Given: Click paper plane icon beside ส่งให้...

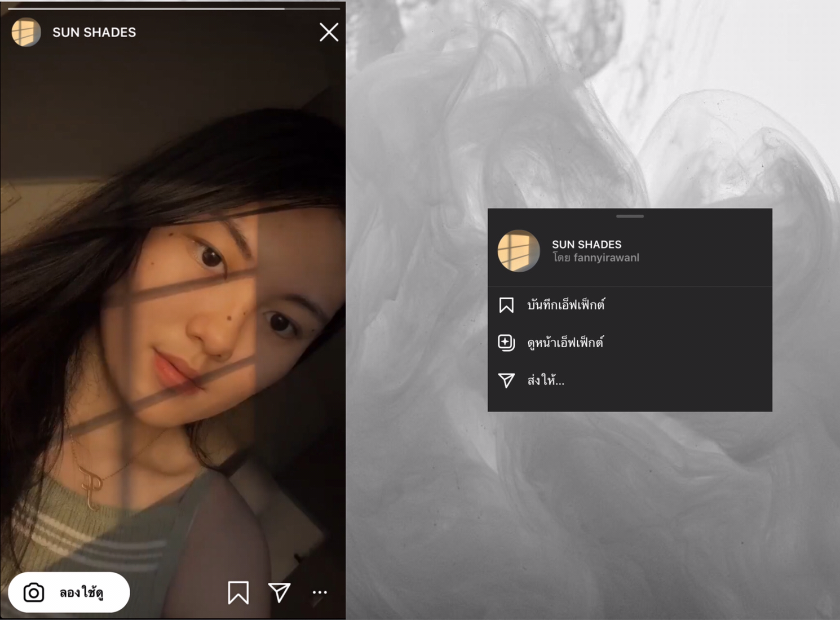Looking at the screenshot, I should pyautogui.click(x=506, y=380).
